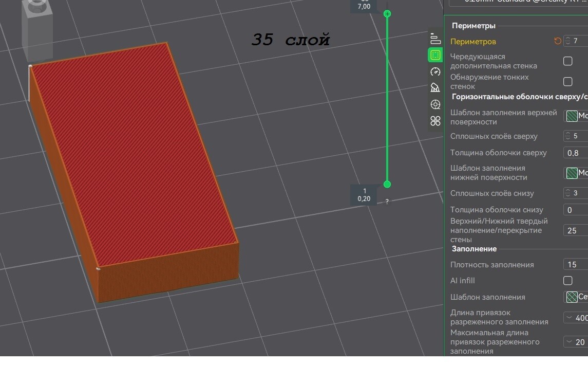Click the Плотность заполнения label
Viewport: 588px width, 383px height.
492,265
